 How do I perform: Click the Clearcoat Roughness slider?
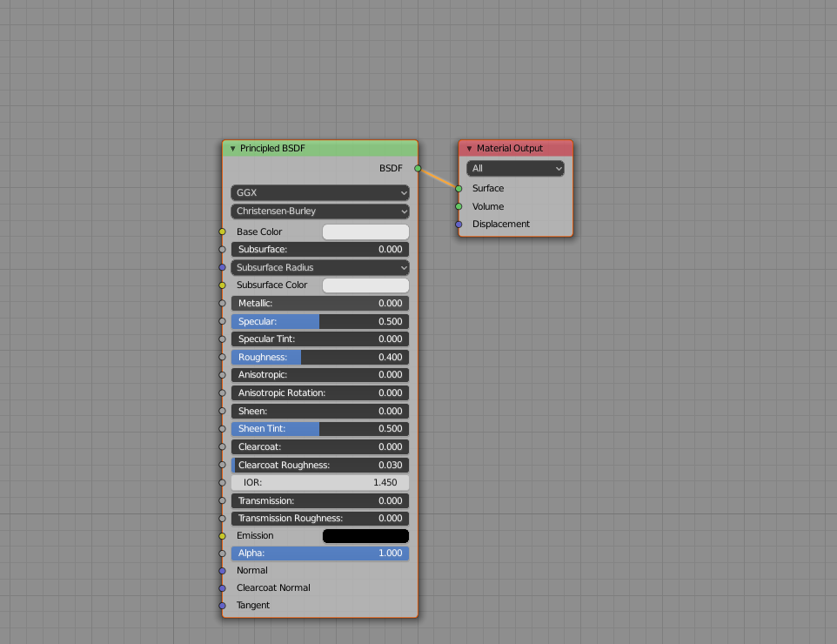pos(320,465)
